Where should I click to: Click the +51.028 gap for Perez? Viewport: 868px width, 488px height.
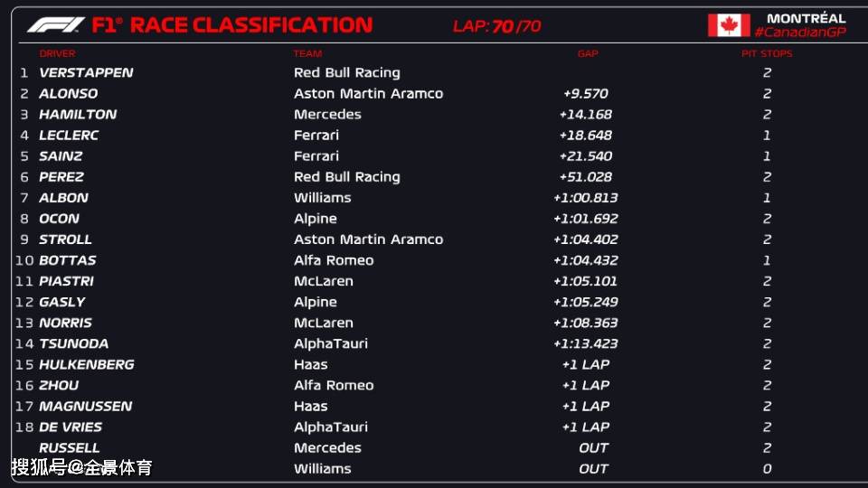(x=586, y=177)
